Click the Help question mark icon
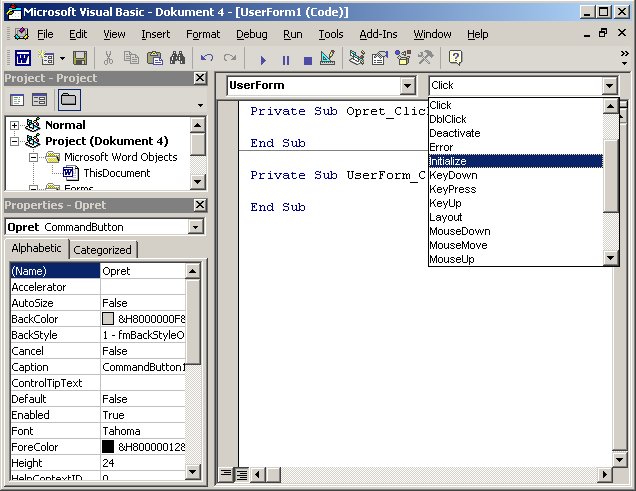The height and width of the screenshot is (491, 636). click(x=456, y=58)
